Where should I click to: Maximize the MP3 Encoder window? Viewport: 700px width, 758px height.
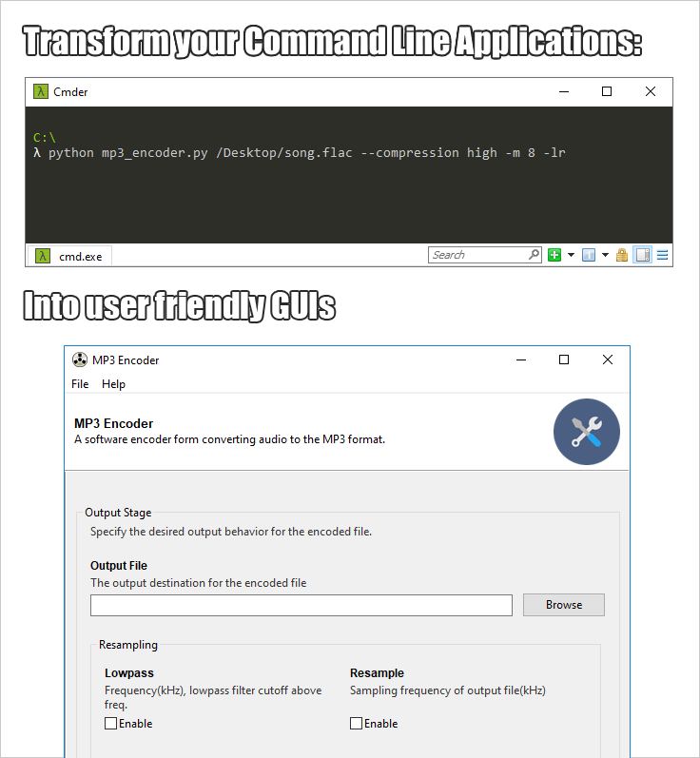pyautogui.click(x=564, y=360)
